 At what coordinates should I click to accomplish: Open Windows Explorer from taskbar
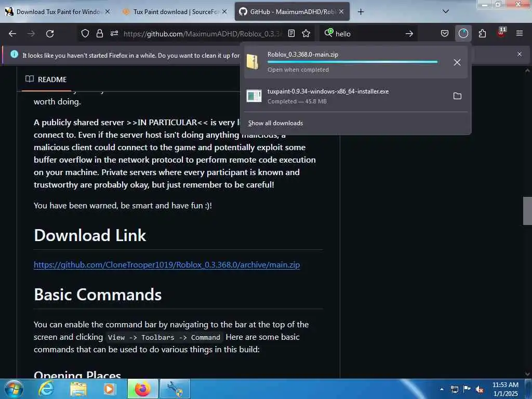pos(78,389)
